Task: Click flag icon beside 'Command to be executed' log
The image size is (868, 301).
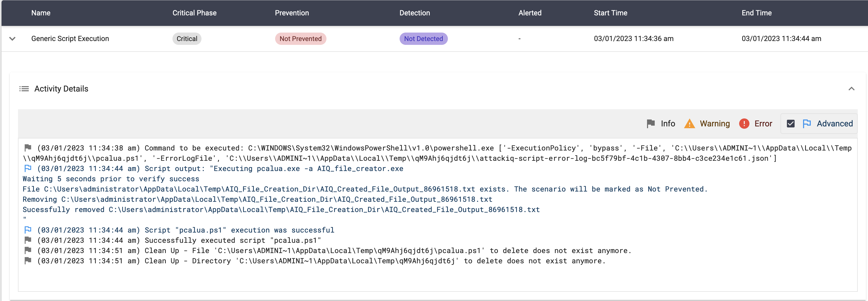Action: (28, 148)
